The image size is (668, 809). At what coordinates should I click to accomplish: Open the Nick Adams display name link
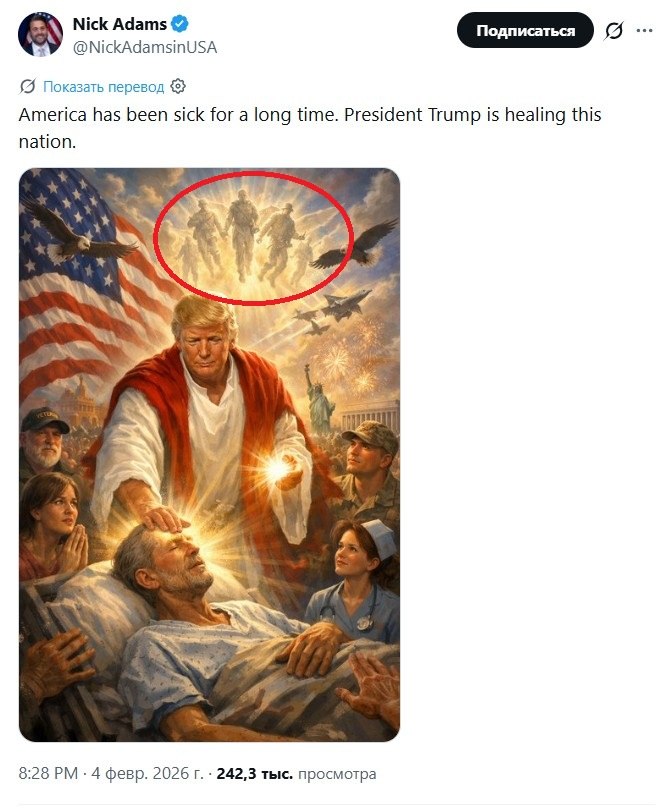click(x=120, y=24)
